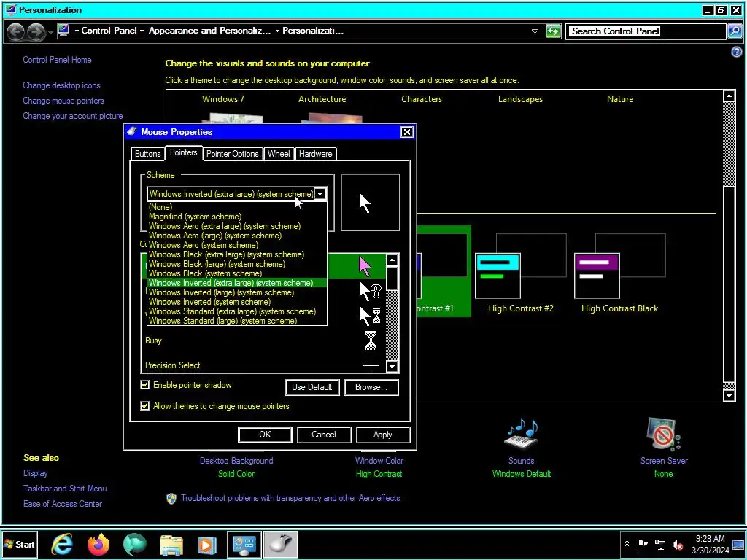Open the Start menu

click(x=19, y=544)
